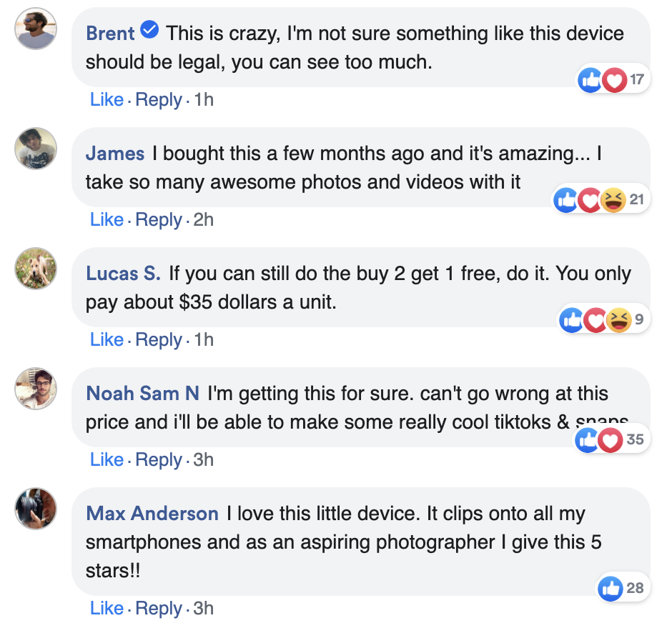Click the thumbs up reaction on Brent's comment
The image size is (672, 623).
click(x=591, y=79)
